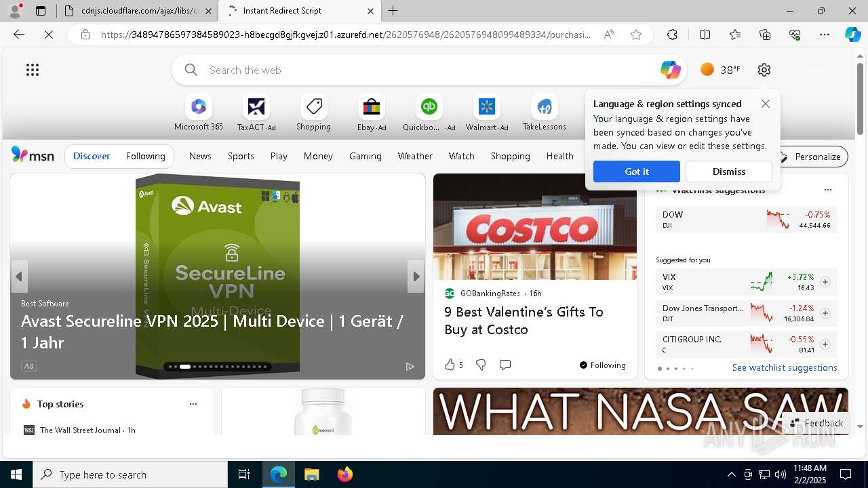Show hidden system tray icons chevron
The width and height of the screenshot is (868, 488).
pos(731,474)
